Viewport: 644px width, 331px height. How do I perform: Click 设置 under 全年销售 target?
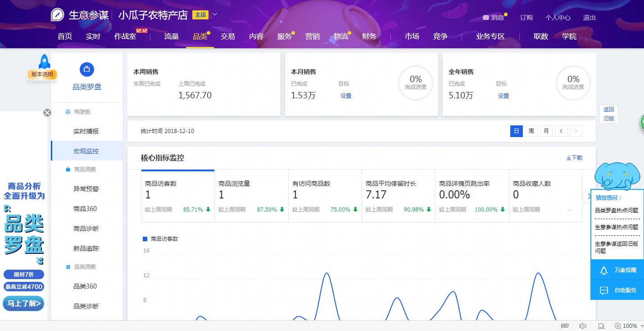(503, 96)
